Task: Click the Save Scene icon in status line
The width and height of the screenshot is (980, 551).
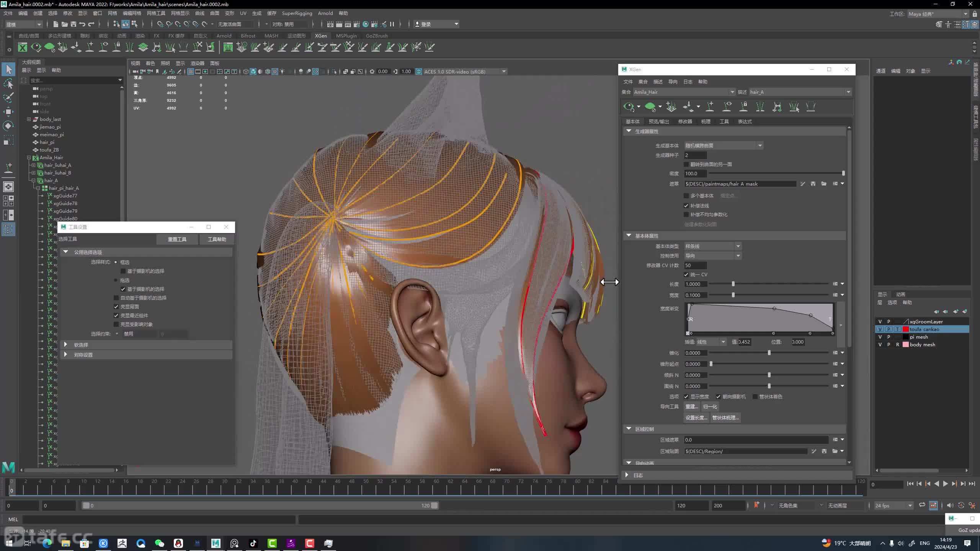Action: click(73, 24)
